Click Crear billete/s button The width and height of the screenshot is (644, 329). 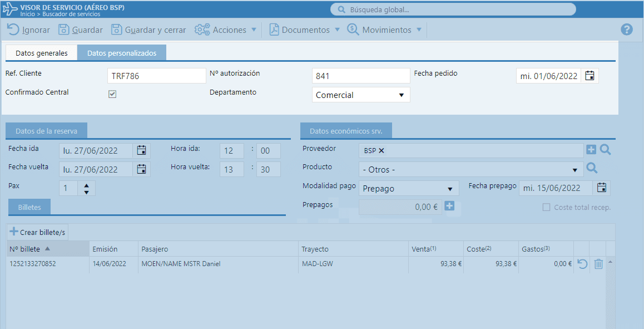click(x=37, y=232)
